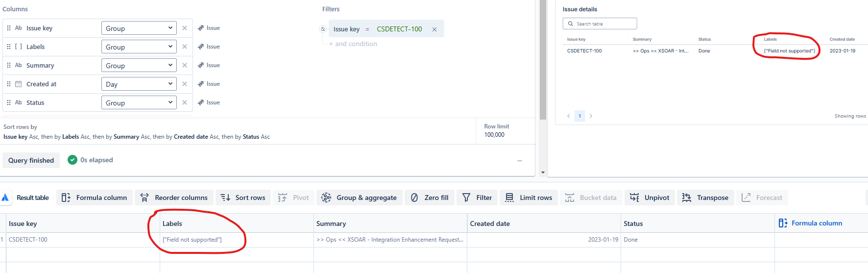Remove the Issue key column with X
The image size is (868, 273).
coord(185,28)
